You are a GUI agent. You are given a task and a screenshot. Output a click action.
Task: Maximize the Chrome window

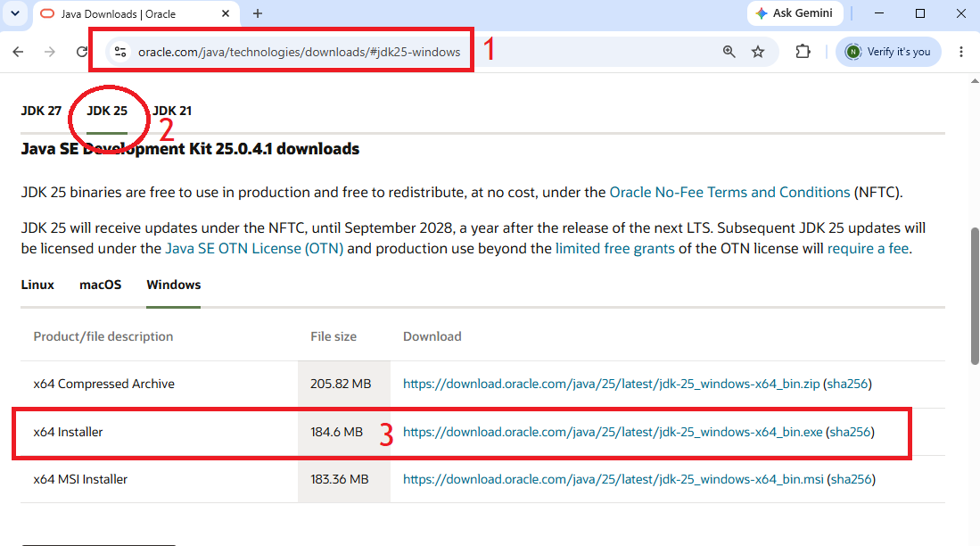pos(920,13)
